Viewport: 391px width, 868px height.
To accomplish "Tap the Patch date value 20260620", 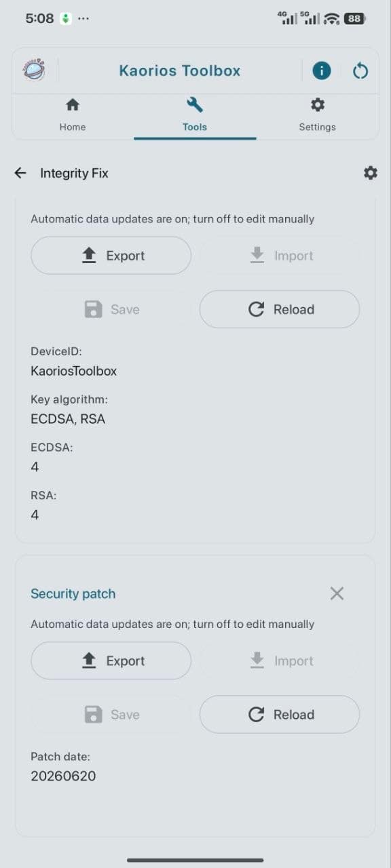I will [63, 776].
